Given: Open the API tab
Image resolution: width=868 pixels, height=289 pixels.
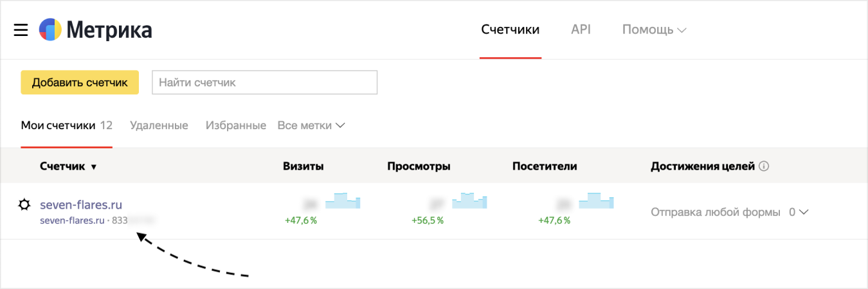Looking at the screenshot, I should (581, 30).
